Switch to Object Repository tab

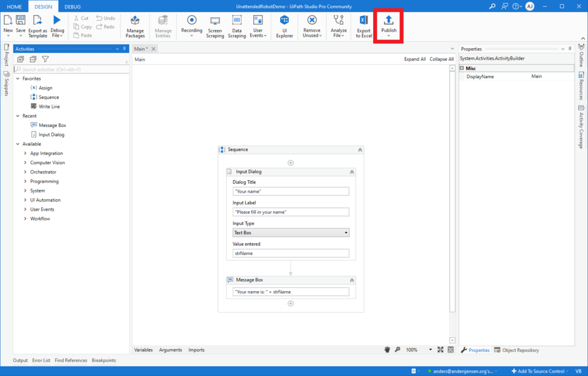[x=516, y=350]
